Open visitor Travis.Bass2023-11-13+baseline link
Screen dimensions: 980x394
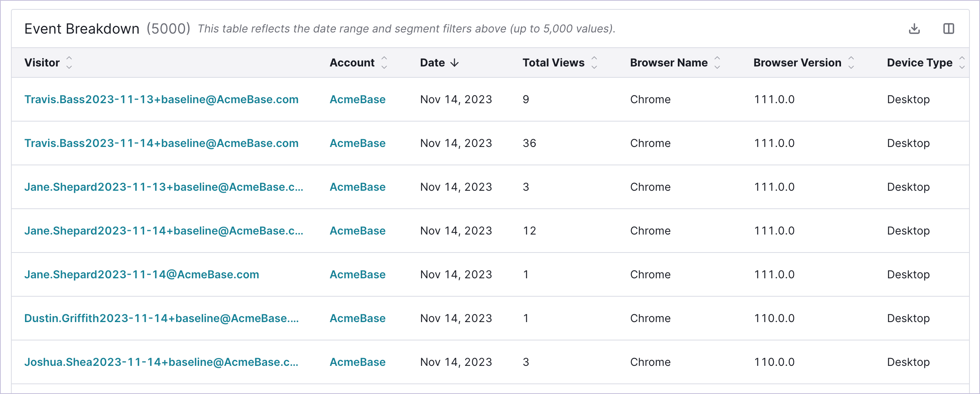[161, 99]
